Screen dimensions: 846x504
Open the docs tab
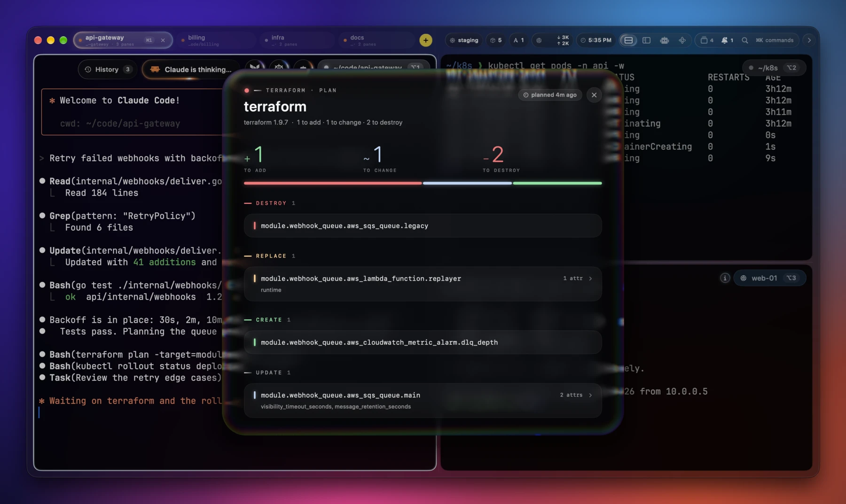point(376,40)
